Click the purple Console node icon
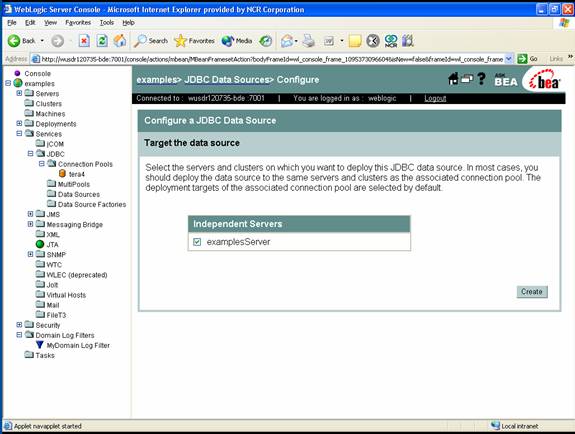The image size is (575, 434). (17, 73)
